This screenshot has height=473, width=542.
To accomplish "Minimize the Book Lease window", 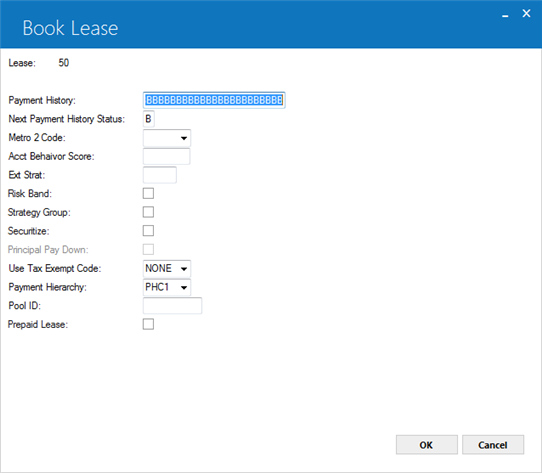I will [x=505, y=15].
